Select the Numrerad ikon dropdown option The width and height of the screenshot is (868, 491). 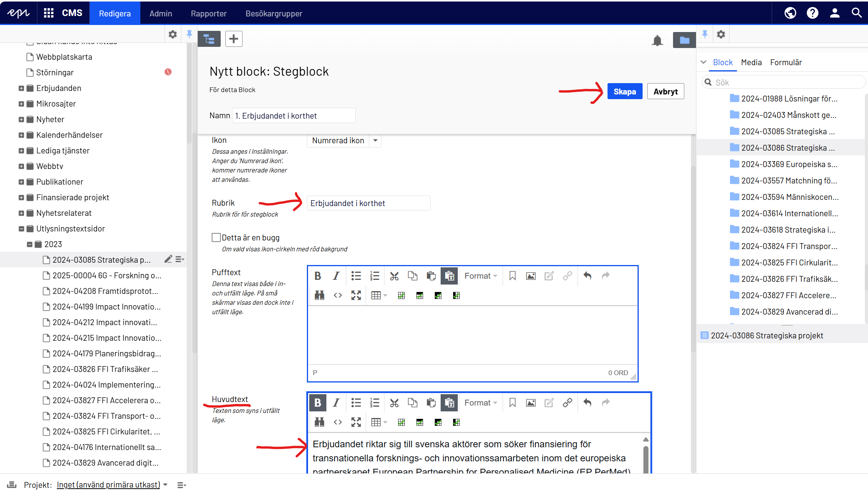pyautogui.click(x=344, y=140)
